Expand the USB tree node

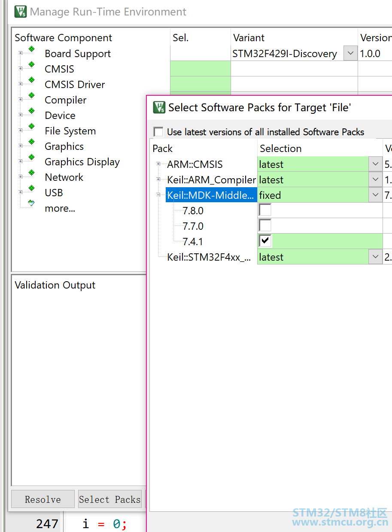coord(20,193)
